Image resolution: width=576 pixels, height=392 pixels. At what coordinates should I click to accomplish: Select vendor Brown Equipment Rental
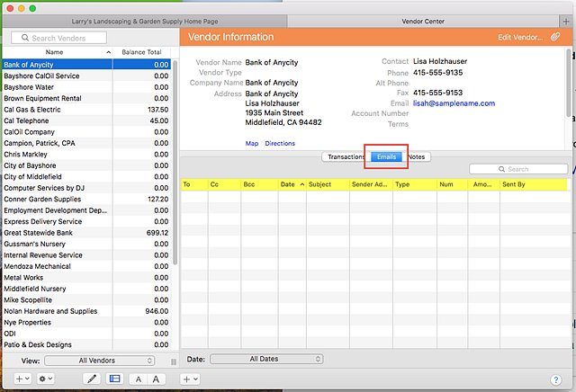[86, 98]
